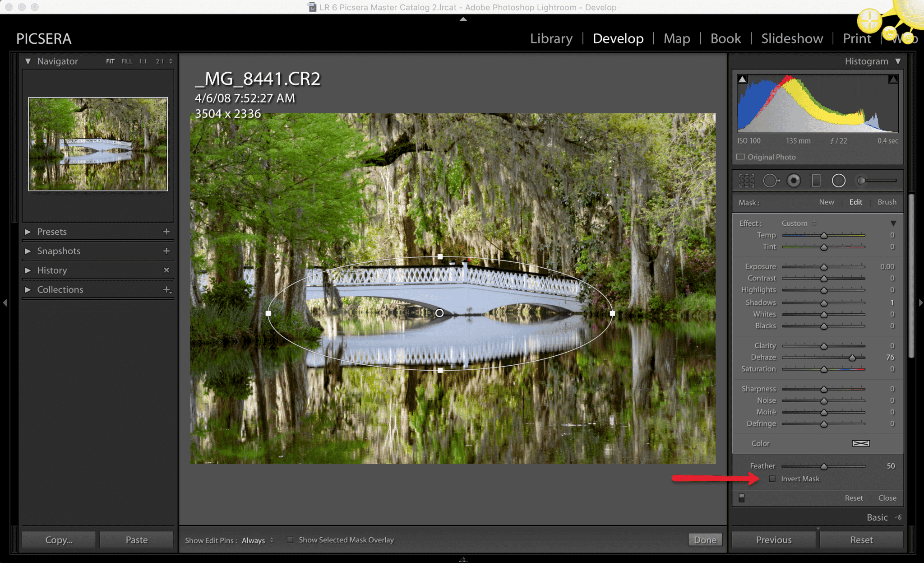This screenshot has width=924, height=563.
Task: Open the Slideshow module
Action: [792, 39]
